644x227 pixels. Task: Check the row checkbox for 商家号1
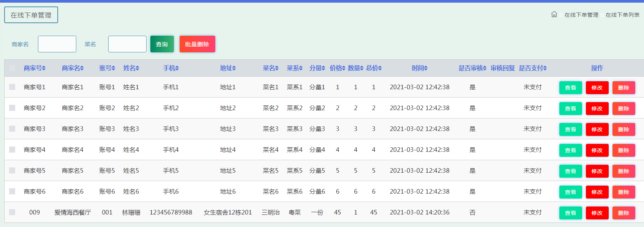[x=12, y=87]
